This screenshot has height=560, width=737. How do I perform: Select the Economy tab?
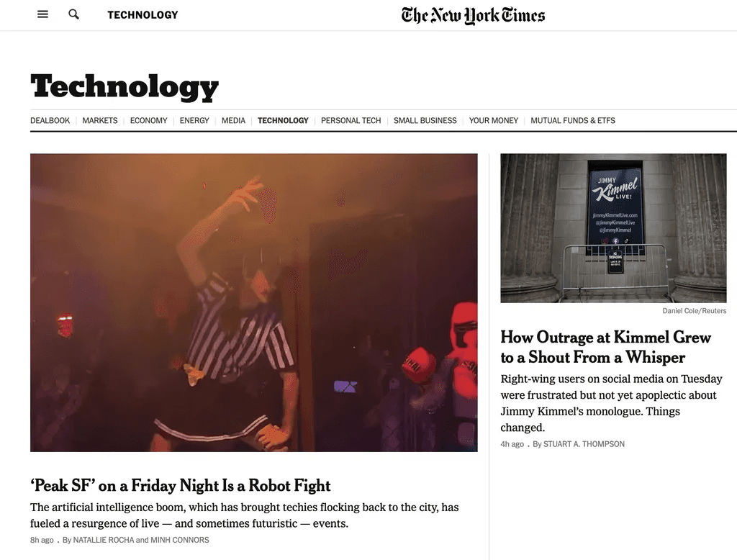(x=148, y=120)
